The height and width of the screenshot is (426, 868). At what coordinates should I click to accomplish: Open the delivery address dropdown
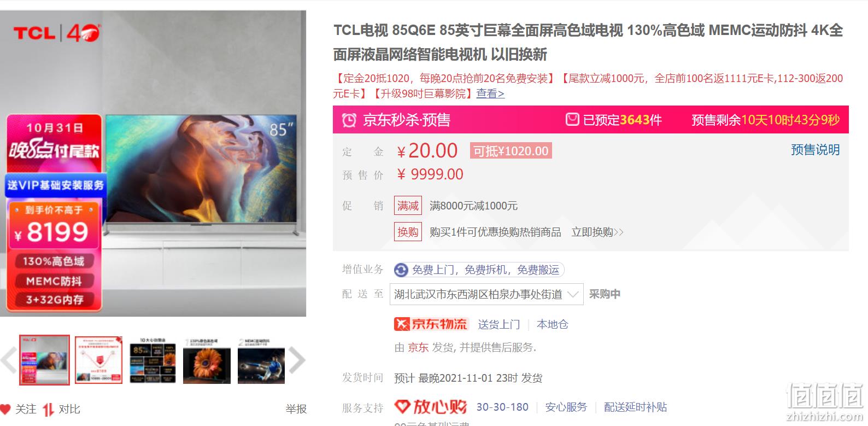(x=486, y=294)
